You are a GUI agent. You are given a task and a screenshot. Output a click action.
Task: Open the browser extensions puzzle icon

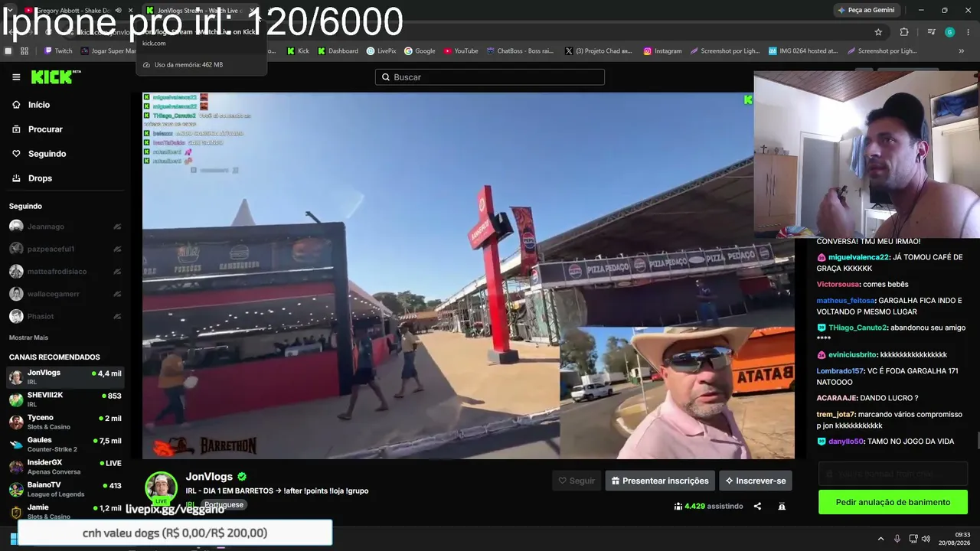pos(904,32)
